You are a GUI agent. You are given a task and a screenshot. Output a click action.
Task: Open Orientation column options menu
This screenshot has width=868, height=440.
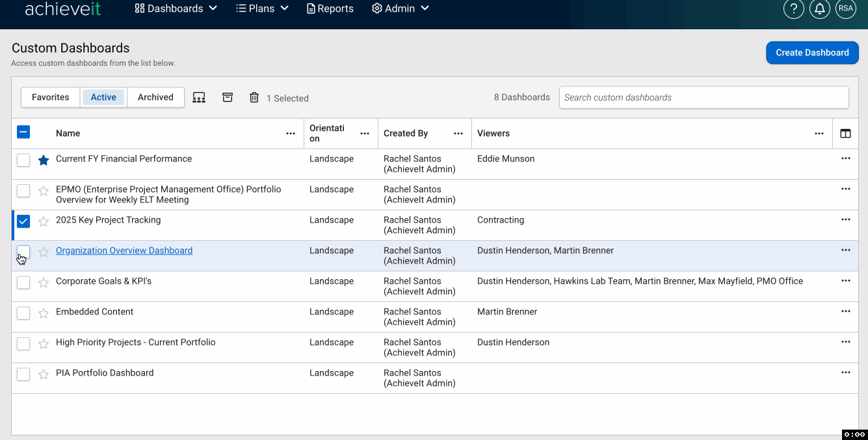click(x=365, y=133)
